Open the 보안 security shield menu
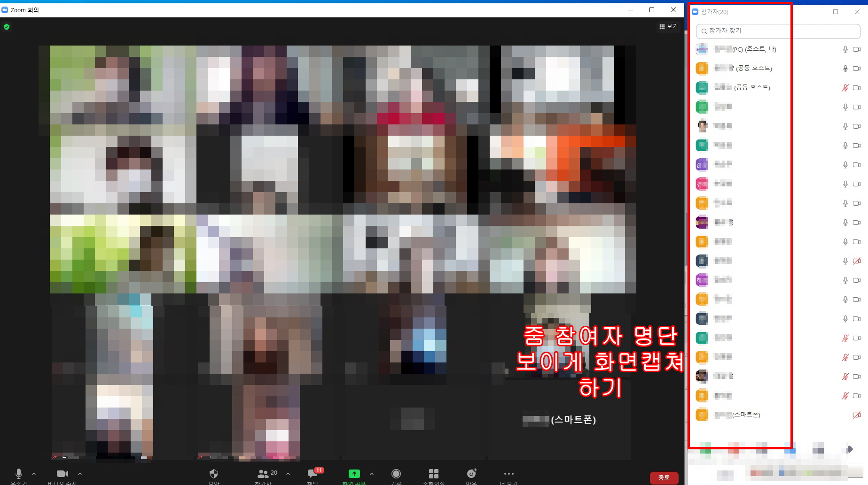The image size is (868, 485). 214,474
